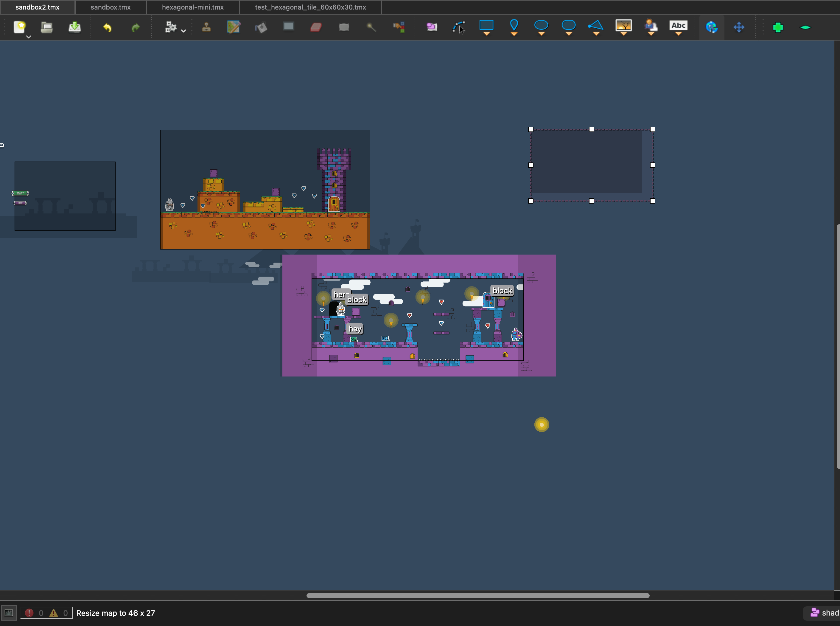Open the test_hexagonal_tile_60x60x30.tmx tab
The image size is (840, 626).
(310, 7)
